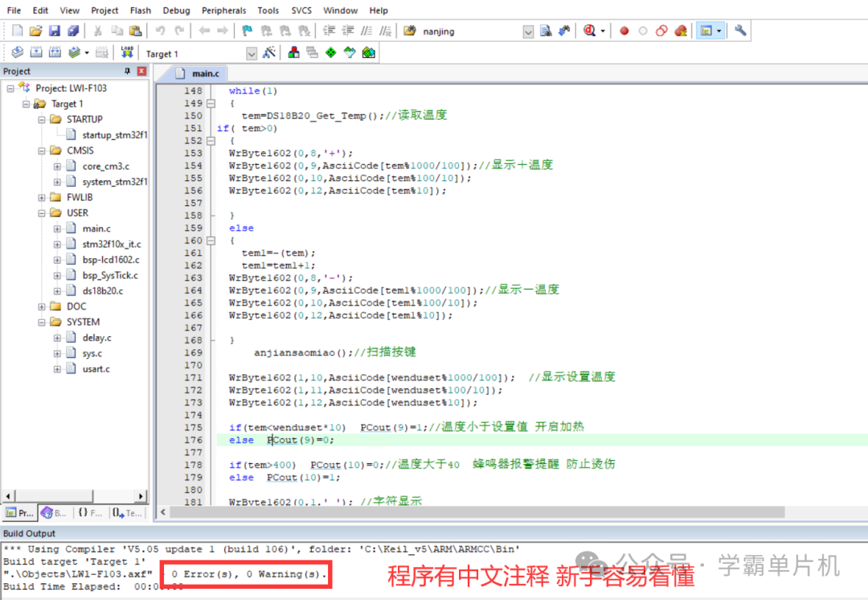Toggle enable/disable breakpoint hollow circle icon

point(643,31)
